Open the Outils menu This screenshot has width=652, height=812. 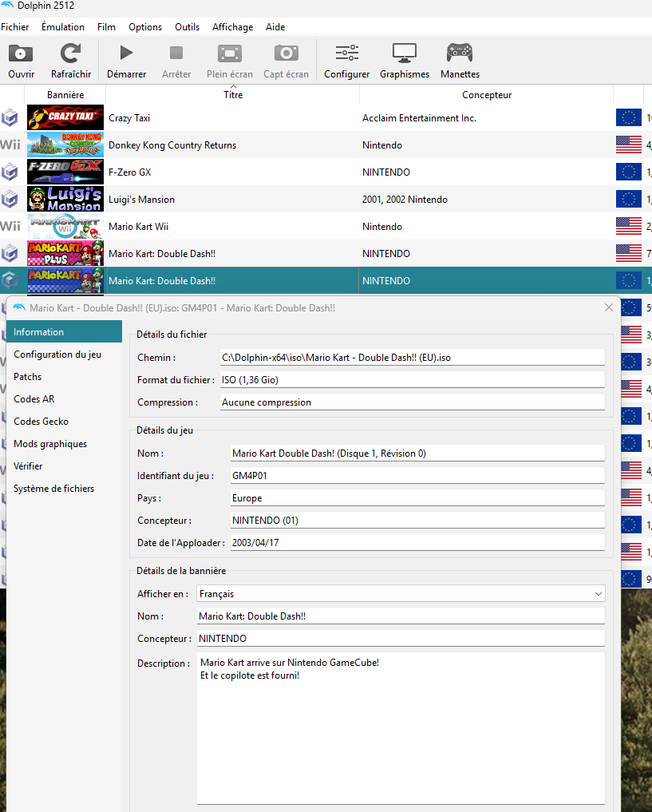(x=188, y=27)
